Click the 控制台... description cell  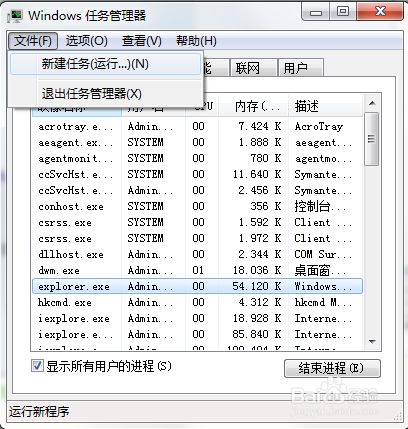pos(320,206)
